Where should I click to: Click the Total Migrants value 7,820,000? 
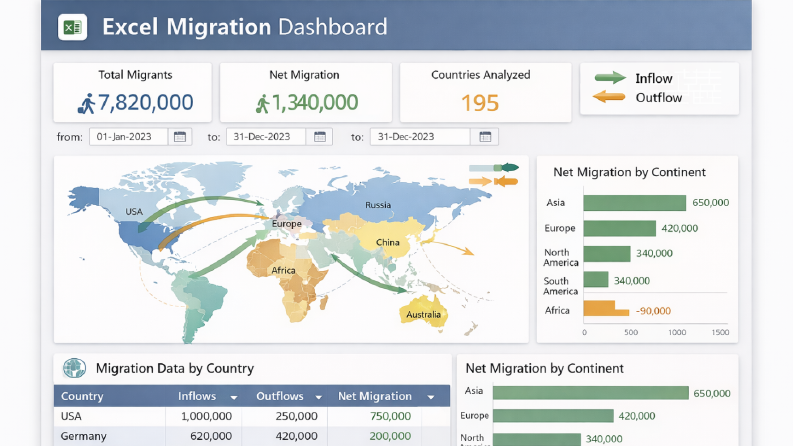coord(146,103)
